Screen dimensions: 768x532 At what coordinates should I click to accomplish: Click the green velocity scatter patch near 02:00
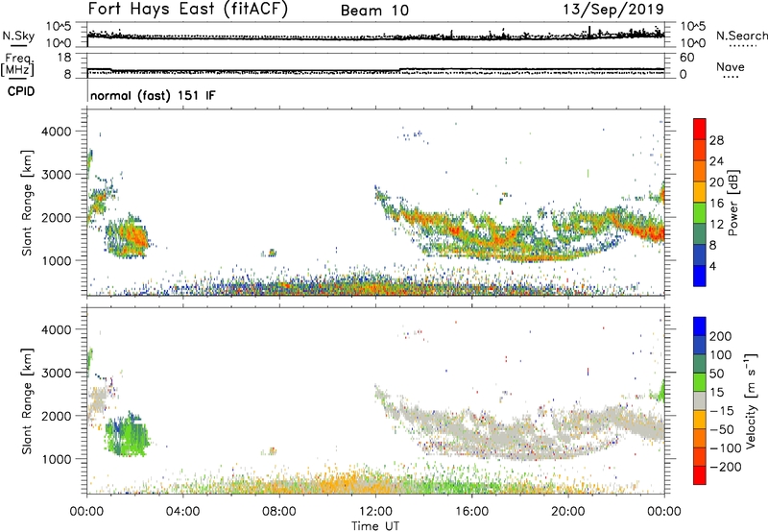point(127,436)
